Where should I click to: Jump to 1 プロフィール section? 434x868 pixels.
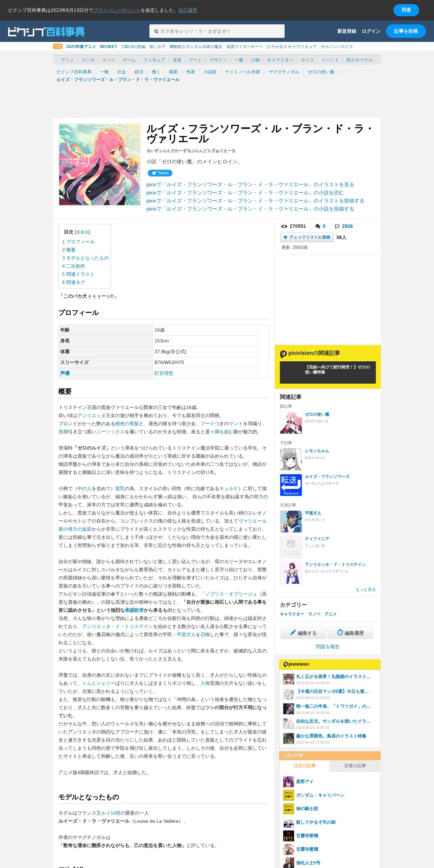coord(78,242)
